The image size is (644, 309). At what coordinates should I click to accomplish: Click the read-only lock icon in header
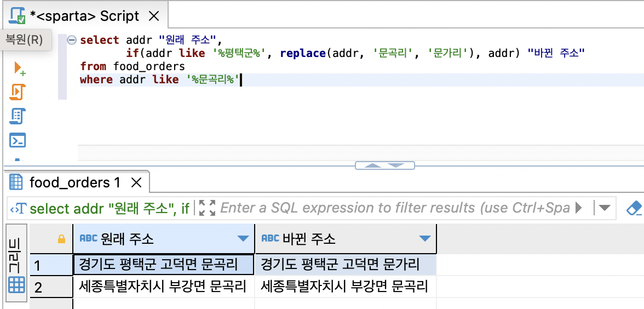point(61,239)
